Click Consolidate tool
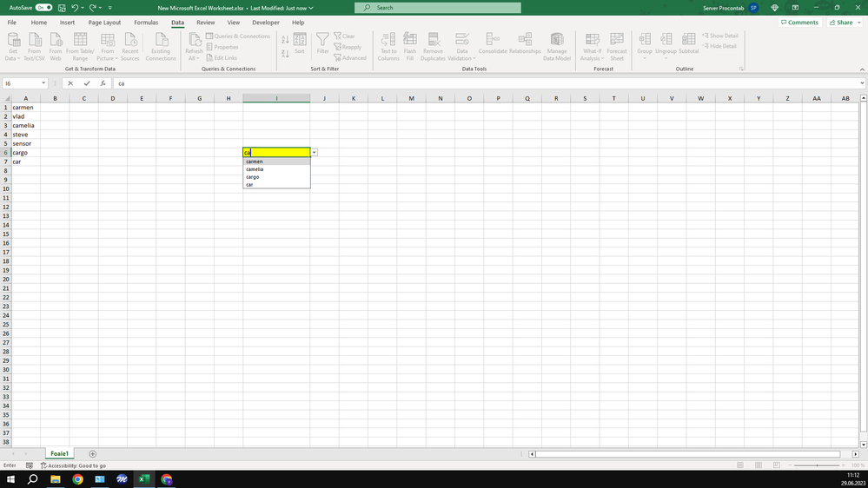This screenshot has width=868, height=488. tap(493, 43)
